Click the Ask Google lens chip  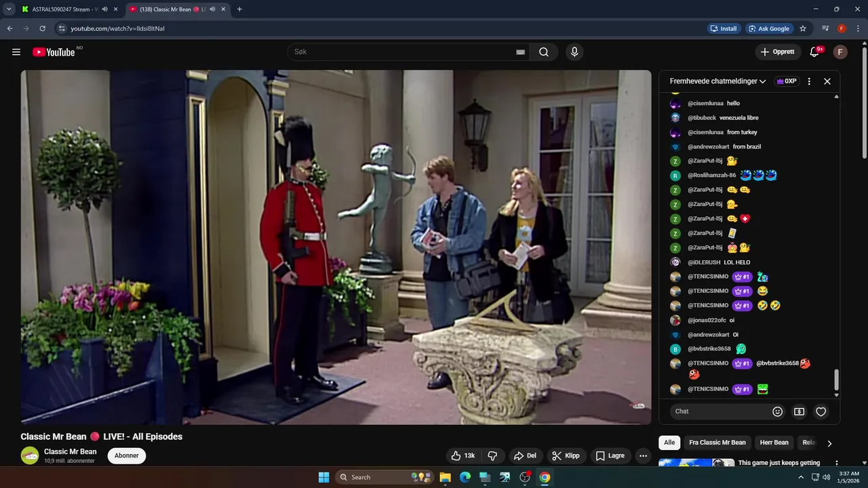pos(770,28)
